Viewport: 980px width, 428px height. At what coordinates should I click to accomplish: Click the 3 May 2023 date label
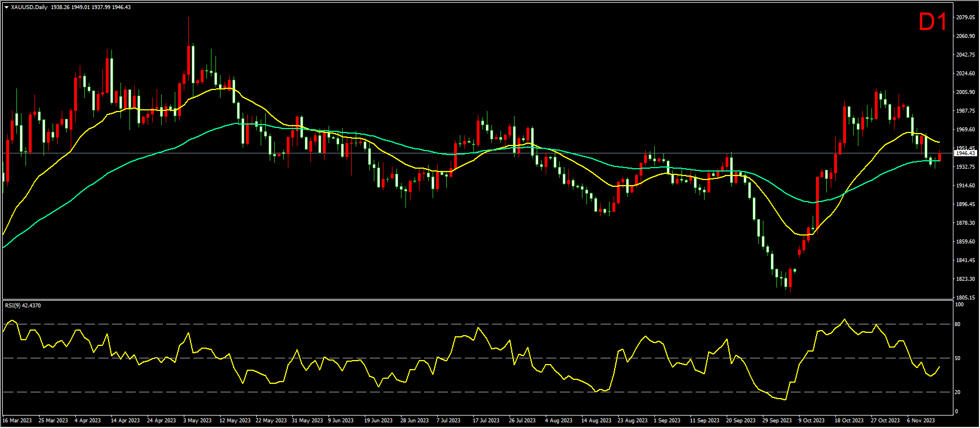point(197,421)
